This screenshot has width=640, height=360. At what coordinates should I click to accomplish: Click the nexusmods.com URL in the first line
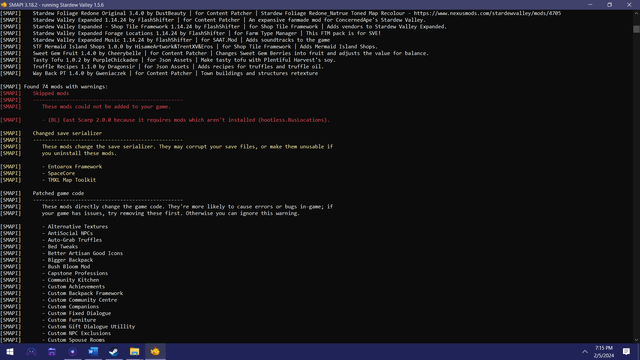point(487,13)
